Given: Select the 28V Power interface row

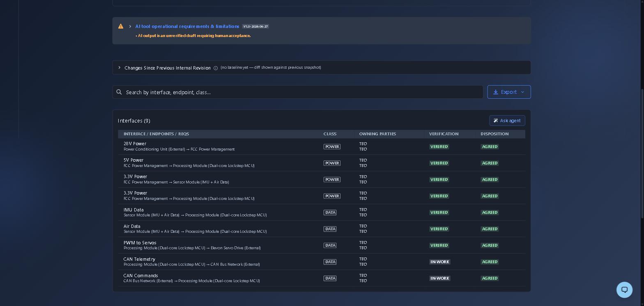Looking at the screenshot, I should tap(322, 146).
